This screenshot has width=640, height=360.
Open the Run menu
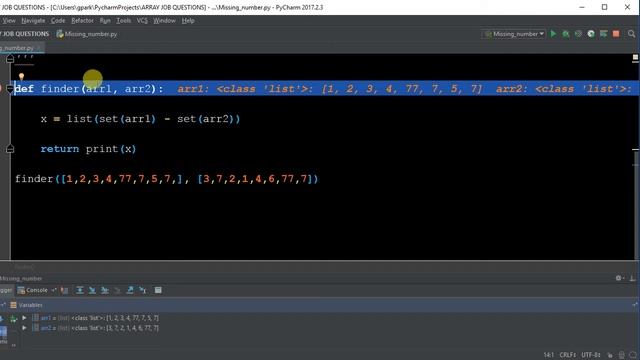pos(105,20)
